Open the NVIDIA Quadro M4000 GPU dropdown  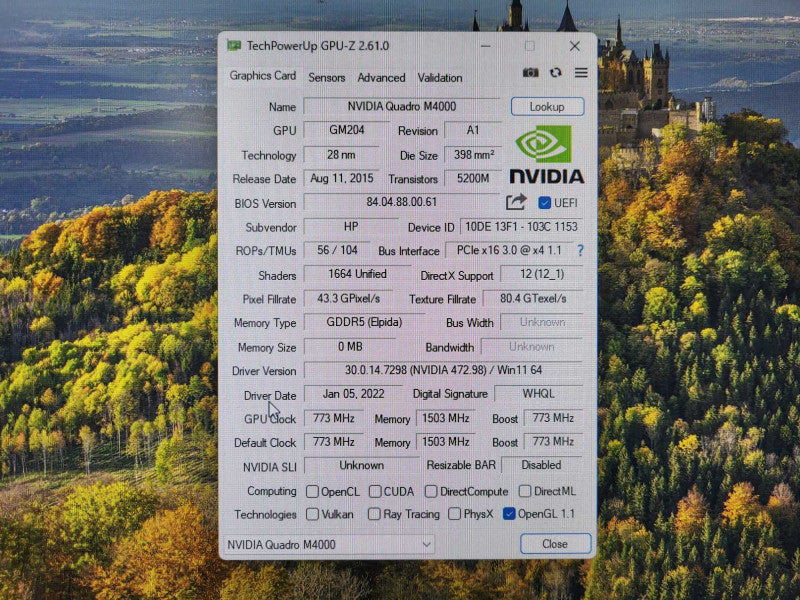click(x=329, y=544)
